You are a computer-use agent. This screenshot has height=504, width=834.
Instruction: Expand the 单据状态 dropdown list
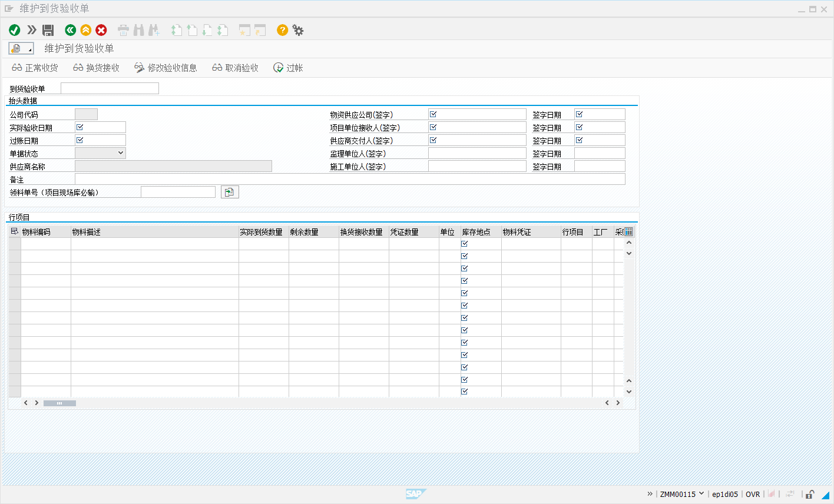click(121, 153)
